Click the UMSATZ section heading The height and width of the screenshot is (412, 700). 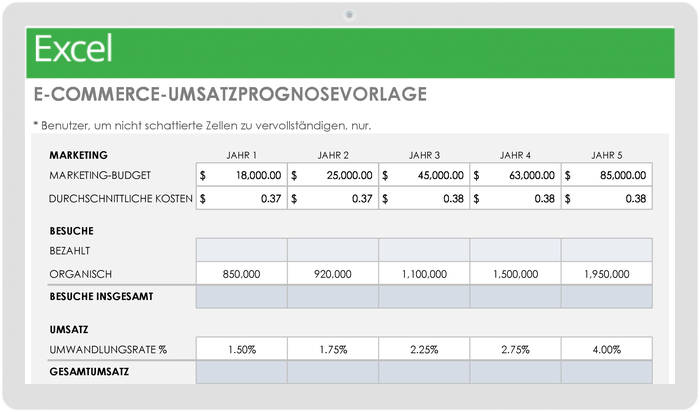(69, 329)
